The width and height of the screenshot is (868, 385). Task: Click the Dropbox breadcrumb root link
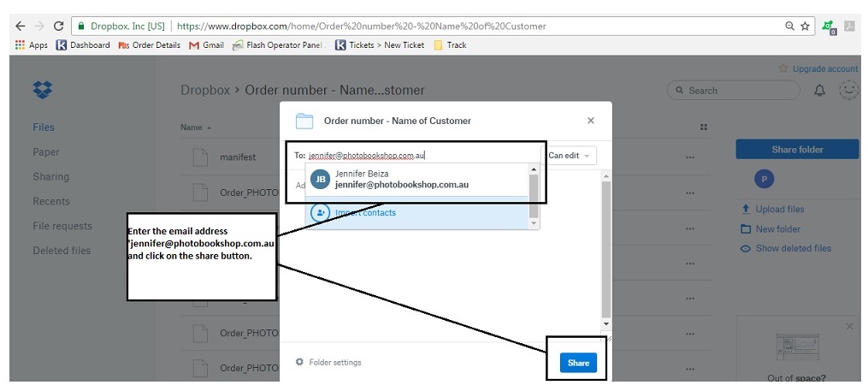coord(205,90)
